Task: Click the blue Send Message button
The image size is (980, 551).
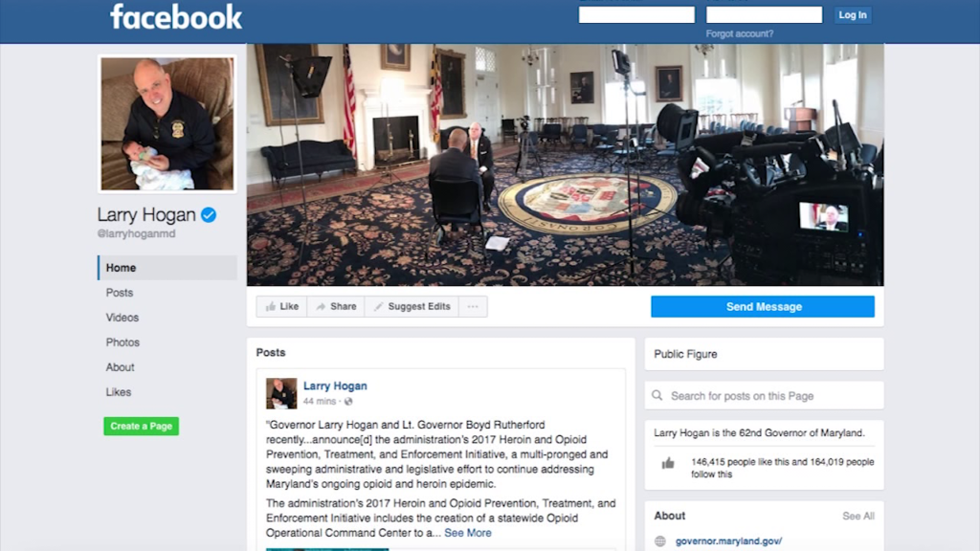Action: point(763,307)
